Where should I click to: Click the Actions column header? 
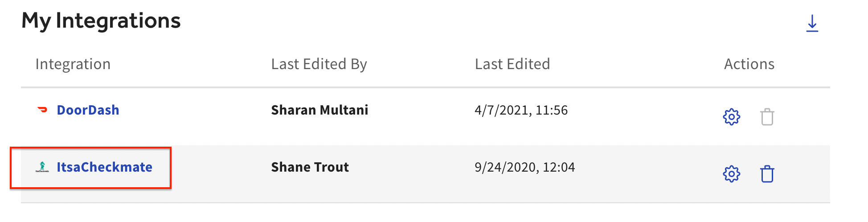coord(749,64)
